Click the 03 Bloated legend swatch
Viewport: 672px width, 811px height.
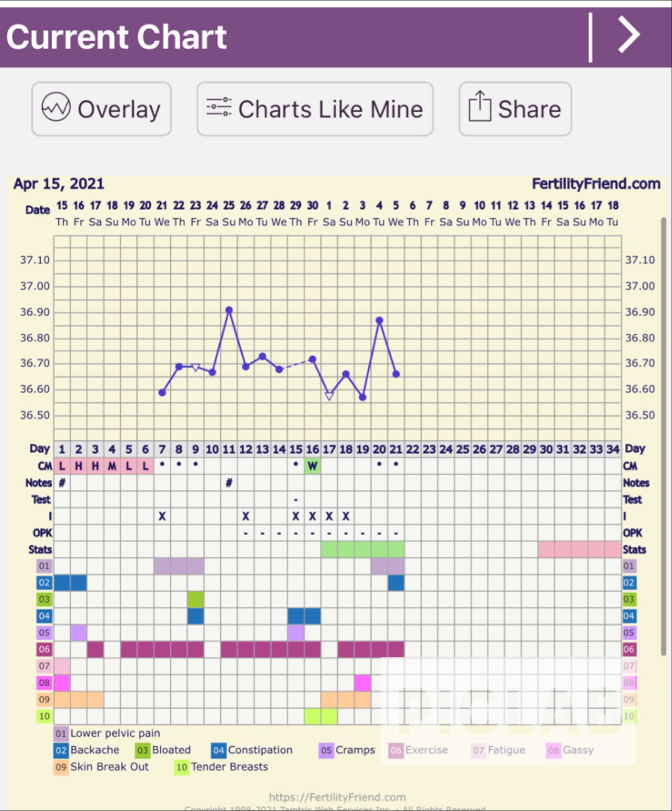pyautogui.click(x=142, y=750)
